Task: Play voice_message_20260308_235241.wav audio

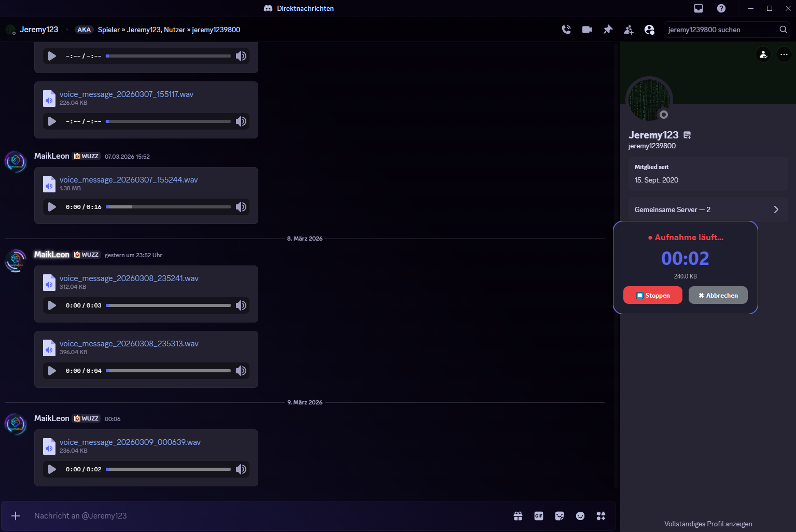Action: coord(52,305)
